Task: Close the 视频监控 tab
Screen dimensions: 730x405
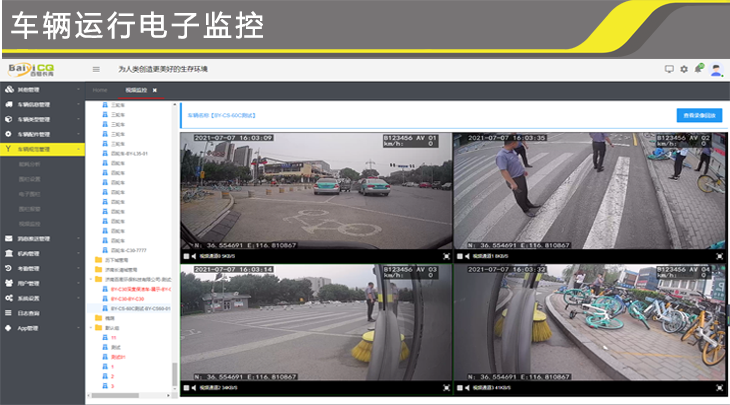Action: coord(155,90)
